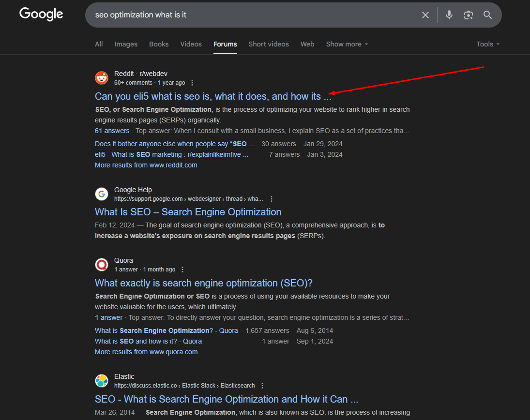530x420 pixels.
Task: Select the Forums tab
Action: tap(225, 44)
